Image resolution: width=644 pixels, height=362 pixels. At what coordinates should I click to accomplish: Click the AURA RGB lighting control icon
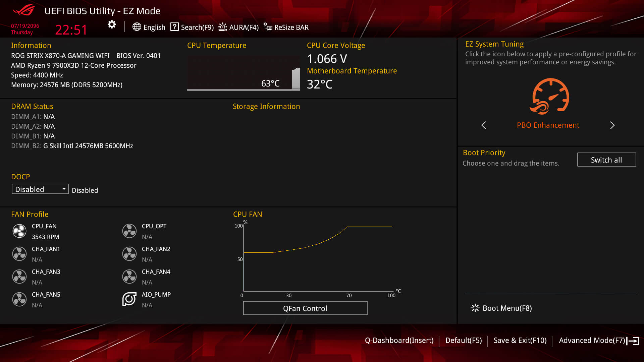point(222,27)
